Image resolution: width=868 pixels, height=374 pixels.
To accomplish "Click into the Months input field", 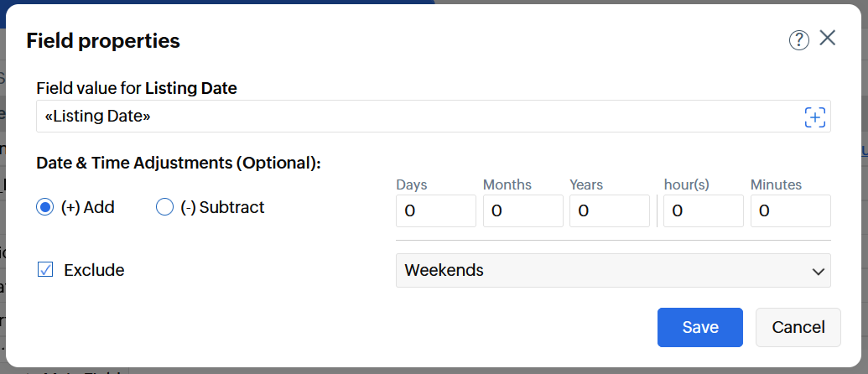I will tap(522, 211).
